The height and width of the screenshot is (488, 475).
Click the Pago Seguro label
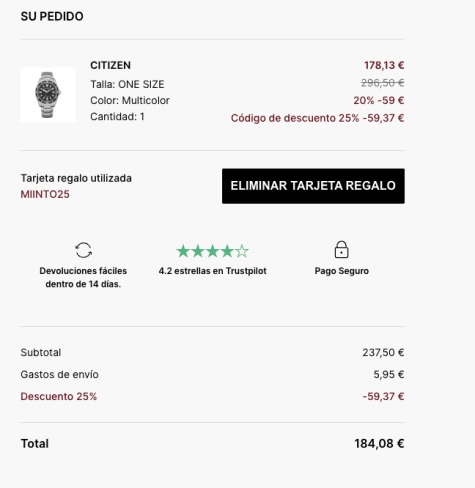[x=342, y=271]
